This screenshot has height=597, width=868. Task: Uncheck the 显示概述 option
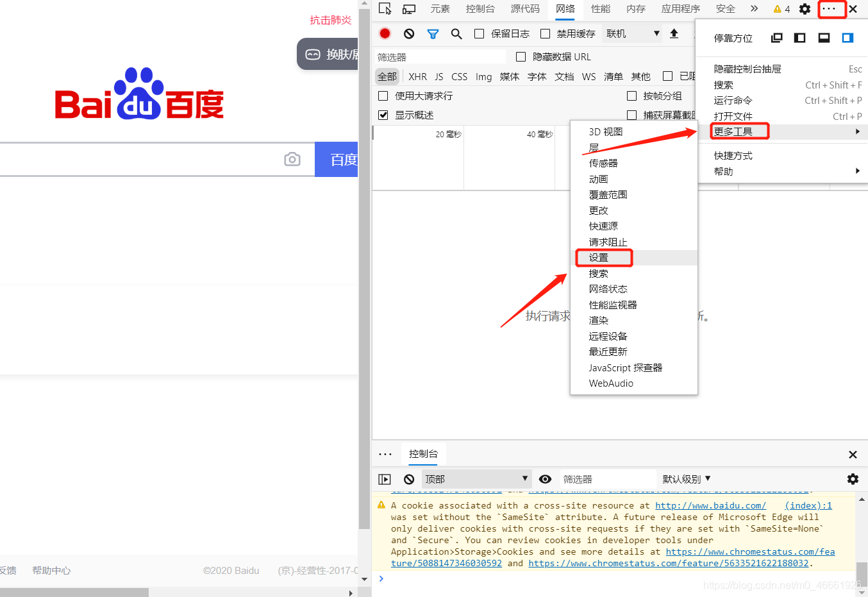pos(383,115)
